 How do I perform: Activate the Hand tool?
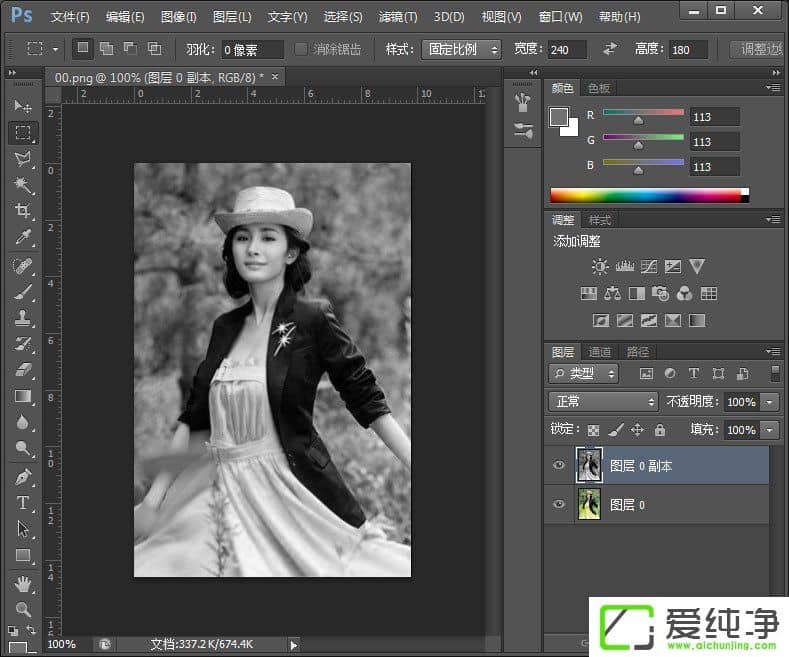(x=23, y=583)
